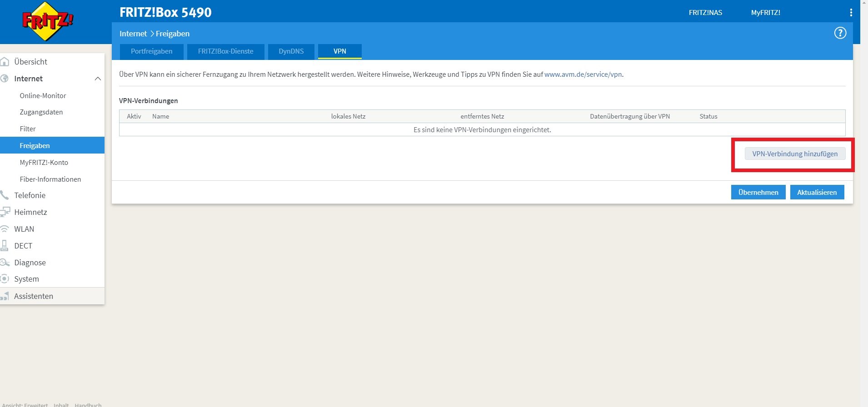Click the Assistenten wizard icon
This screenshot has height=407, width=868.
click(5, 296)
